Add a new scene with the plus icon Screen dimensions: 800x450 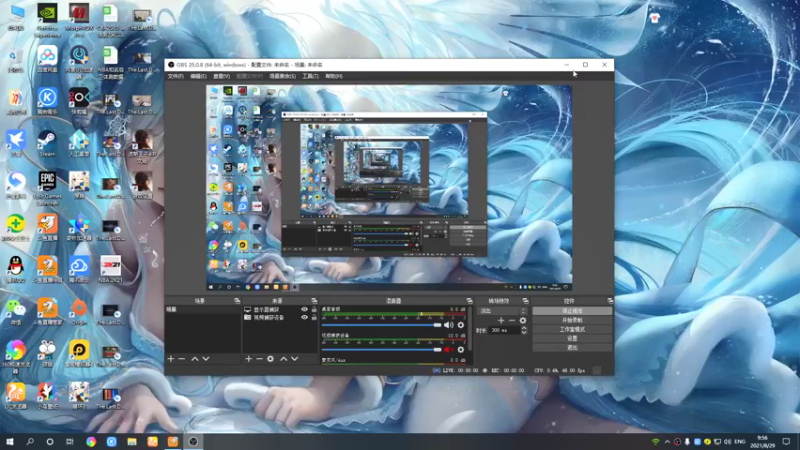tap(171, 359)
